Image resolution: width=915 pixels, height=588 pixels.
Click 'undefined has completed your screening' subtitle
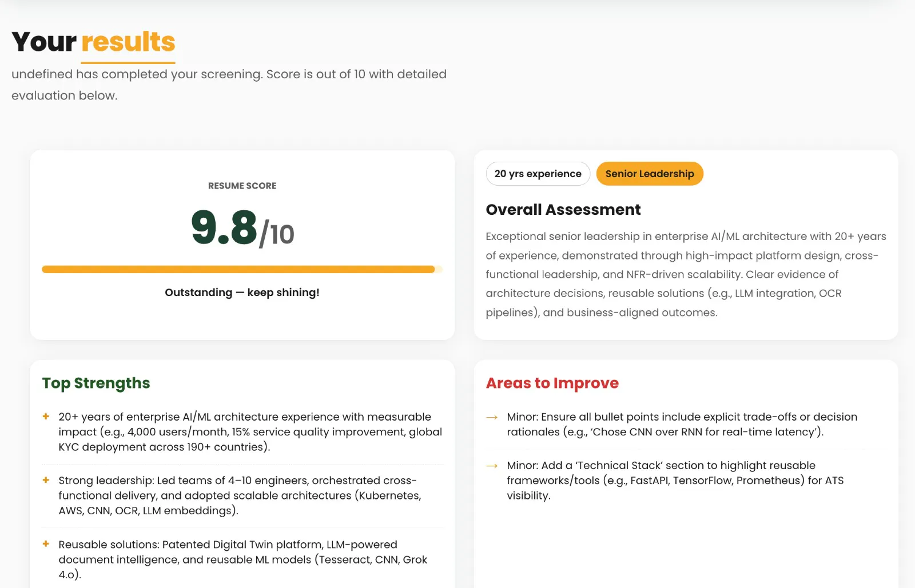click(x=229, y=85)
